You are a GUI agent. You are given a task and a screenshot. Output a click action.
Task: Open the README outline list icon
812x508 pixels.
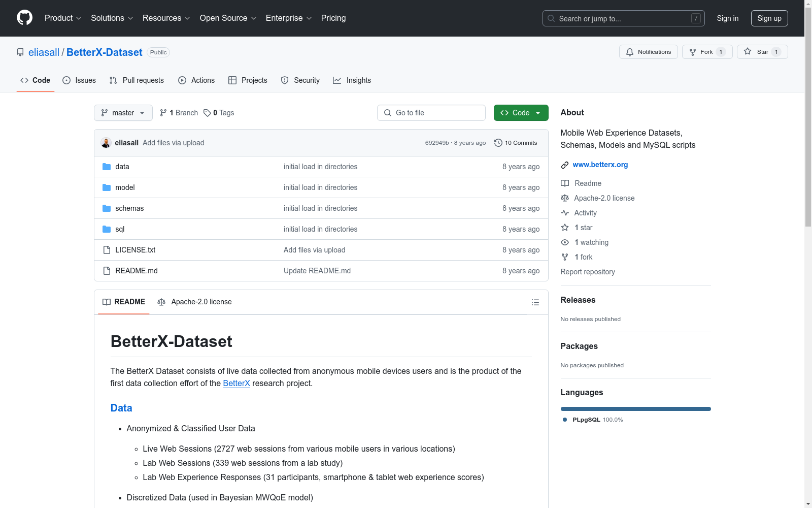[x=535, y=302]
